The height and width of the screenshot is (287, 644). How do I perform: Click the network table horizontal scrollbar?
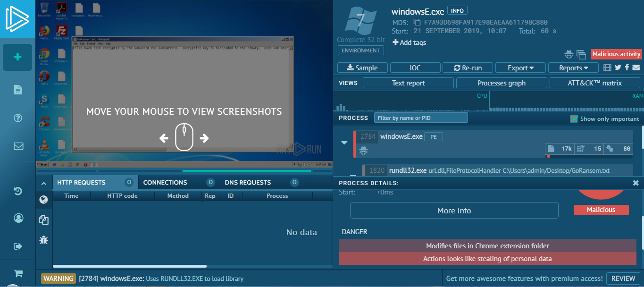130,266
